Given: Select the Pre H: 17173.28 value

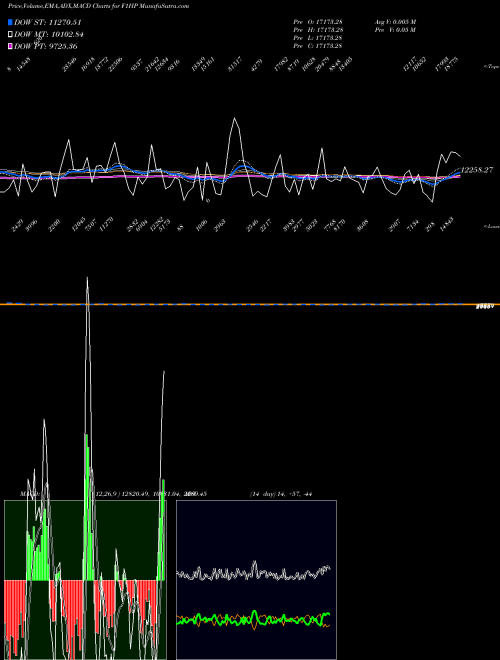Looking at the screenshot, I should coord(318,30).
